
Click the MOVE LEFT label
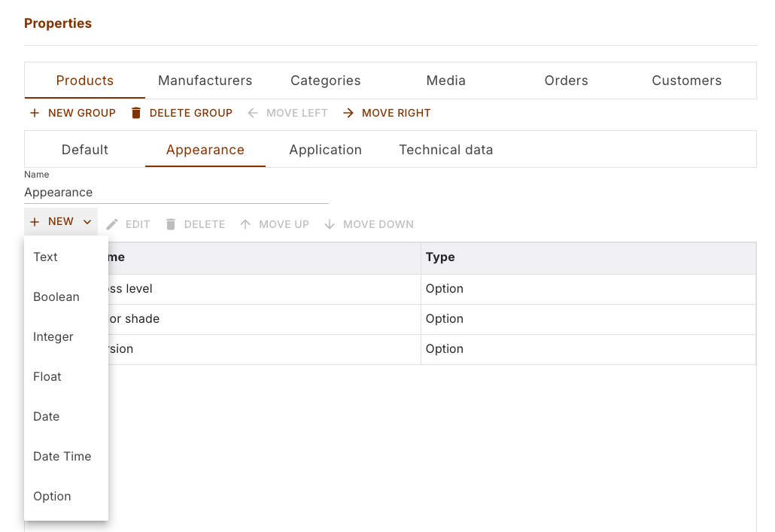296,113
